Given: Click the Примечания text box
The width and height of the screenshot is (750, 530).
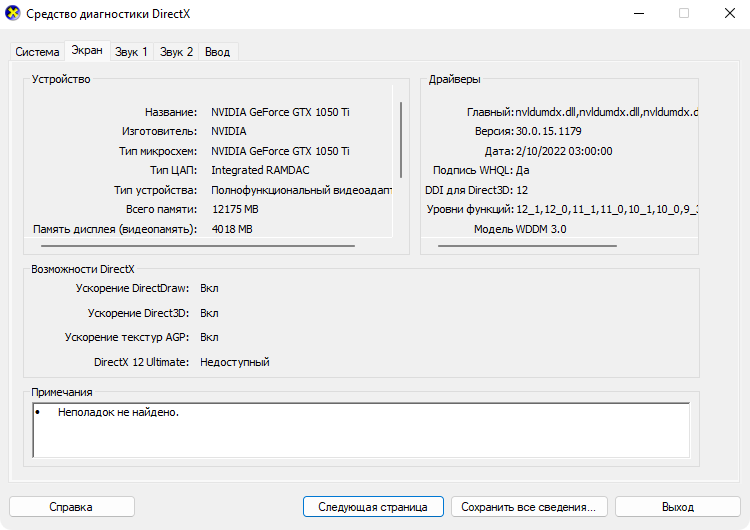Looking at the screenshot, I should click(x=361, y=430).
